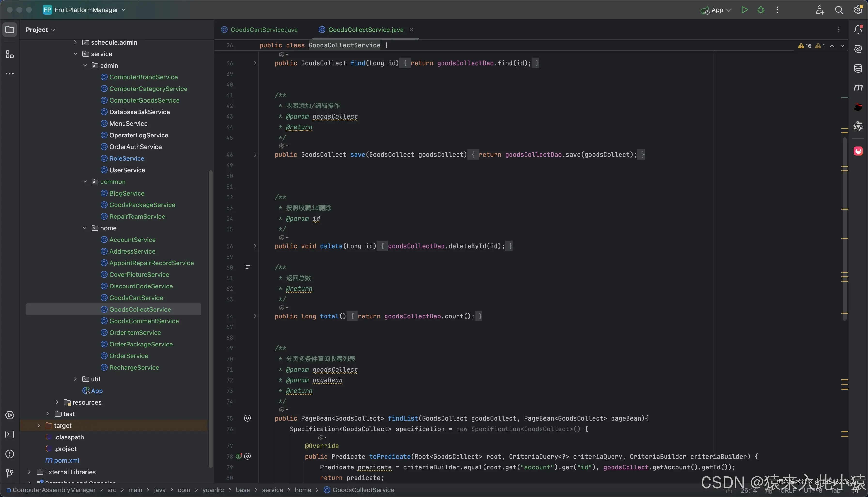This screenshot has width=868, height=497.
Task: Collapse the admin package folder
Action: pyautogui.click(x=85, y=66)
